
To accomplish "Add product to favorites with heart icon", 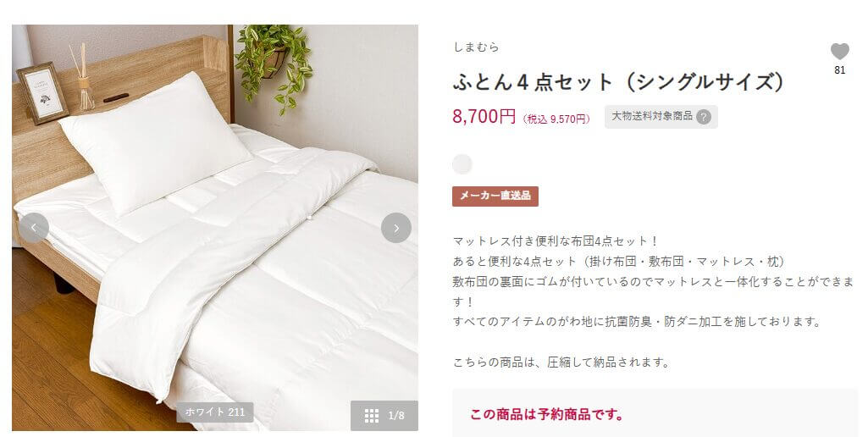I will [839, 52].
